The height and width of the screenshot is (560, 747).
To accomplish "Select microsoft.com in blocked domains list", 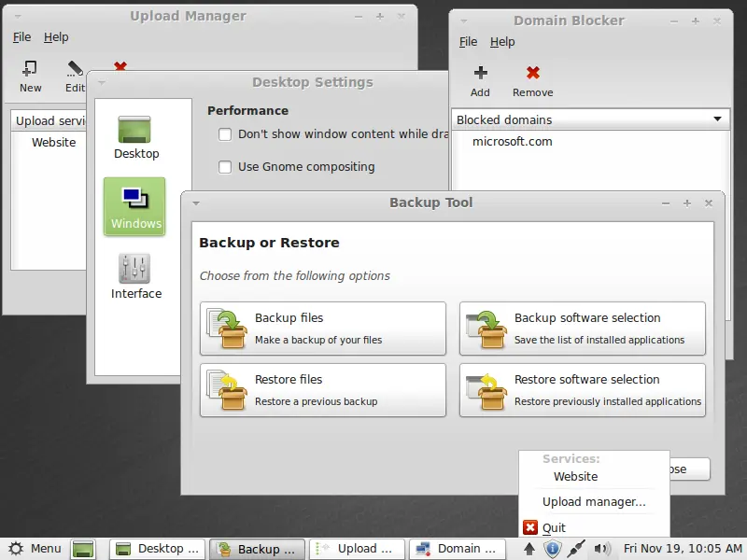I will (512, 142).
